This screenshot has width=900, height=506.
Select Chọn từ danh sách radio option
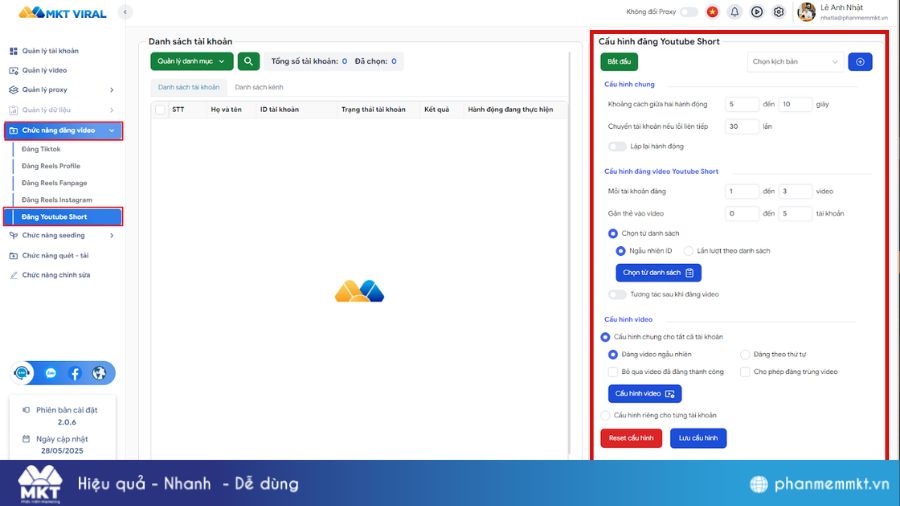coord(613,233)
